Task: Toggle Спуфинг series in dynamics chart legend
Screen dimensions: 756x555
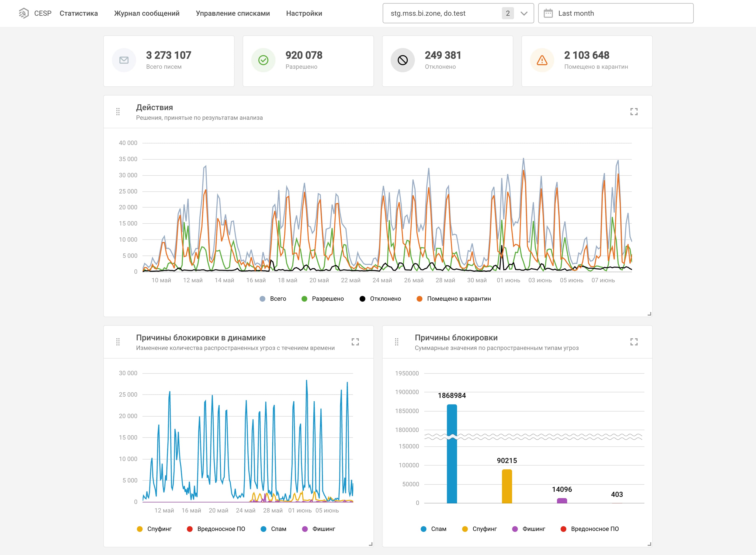Action: click(x=154, y=529)
